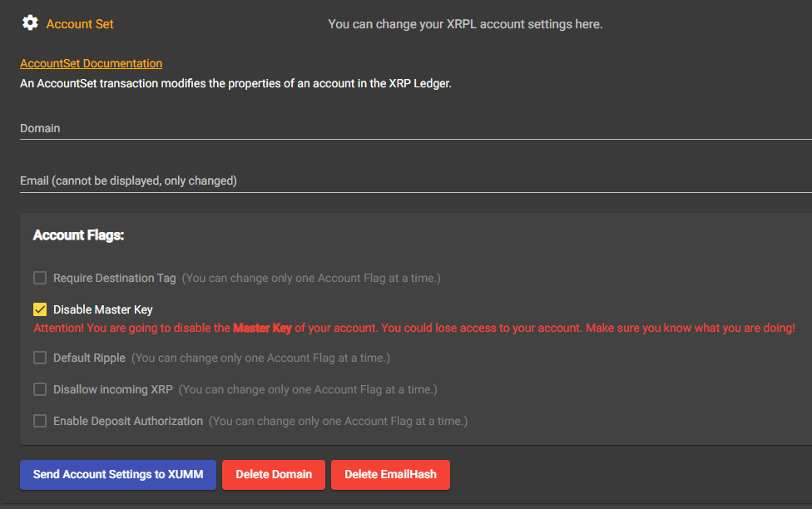Click the 'Require Destination Tag' label text
The height and width of the screenshot is (509, 812).
pyautogui.click(x=115, y=278)
